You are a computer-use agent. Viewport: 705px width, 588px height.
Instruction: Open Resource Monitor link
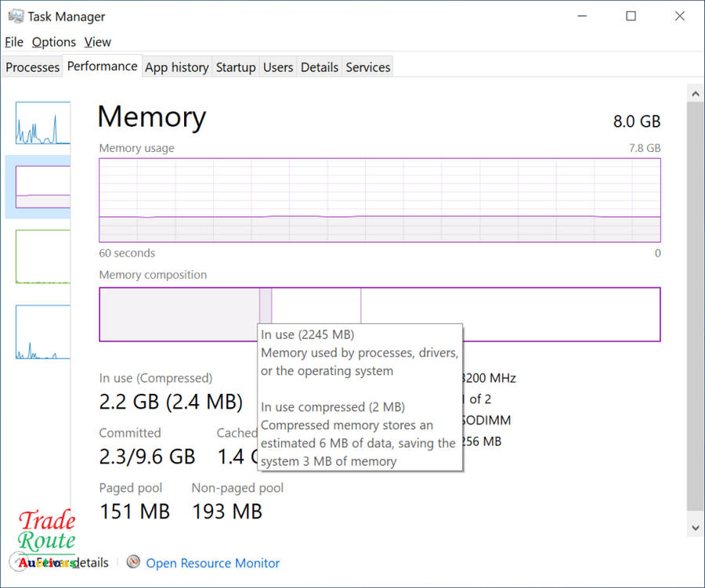pos(212,563)
